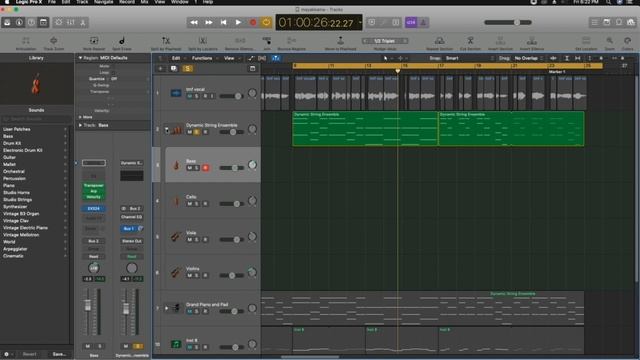Open the Drag No Overlap dropdown
This screenshot has width=640, height=360.
point(528,58)
